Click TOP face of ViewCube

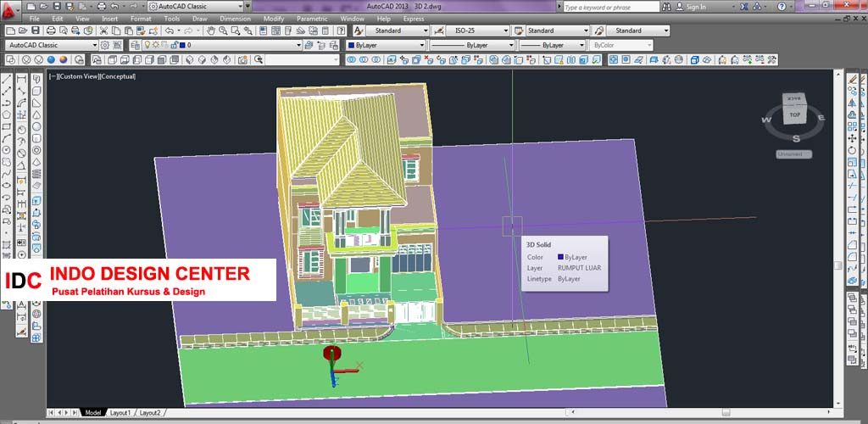795,115
